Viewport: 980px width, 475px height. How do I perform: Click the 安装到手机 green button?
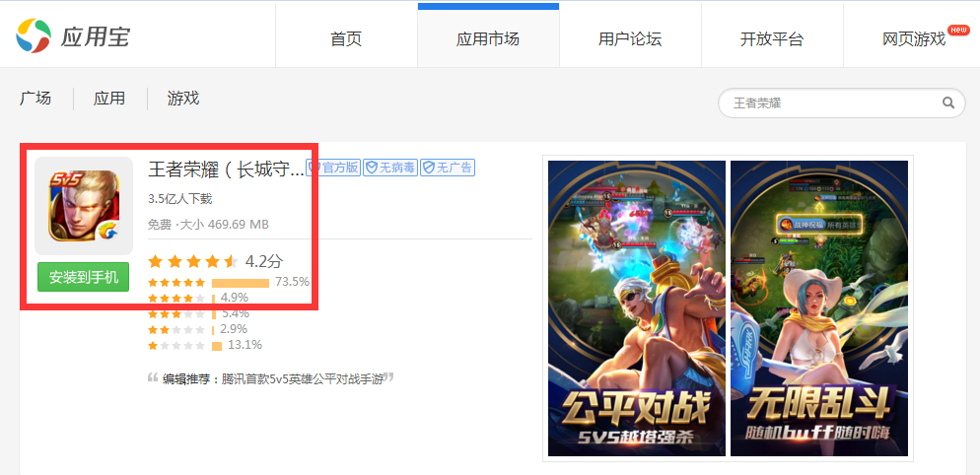(83, 278)
